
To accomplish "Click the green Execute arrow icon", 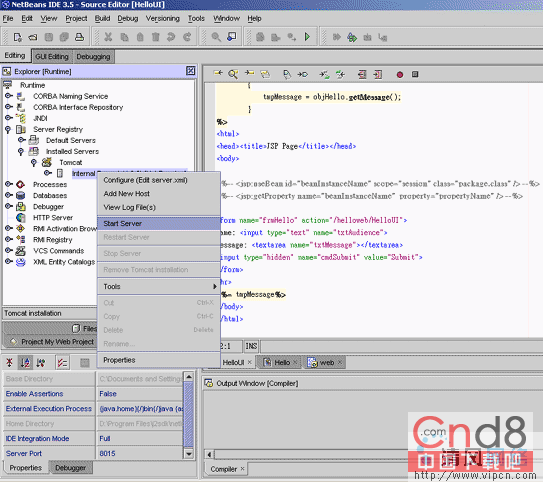I will pyautogui.click(x=307, y=37).
